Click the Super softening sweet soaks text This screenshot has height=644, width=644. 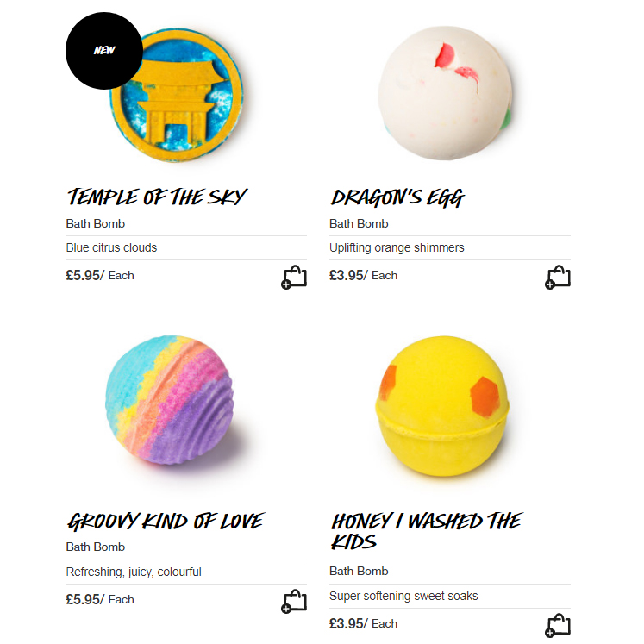[x=403, y=596]
